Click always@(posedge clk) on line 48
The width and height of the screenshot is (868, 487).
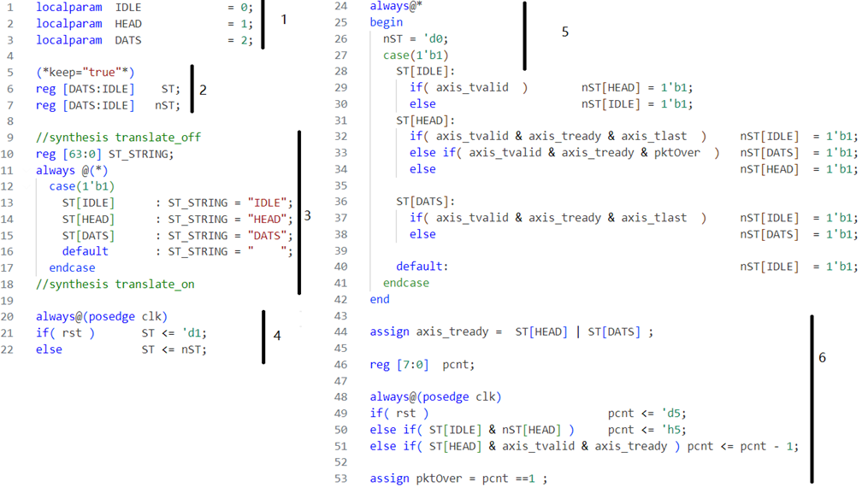pos(435,397)
